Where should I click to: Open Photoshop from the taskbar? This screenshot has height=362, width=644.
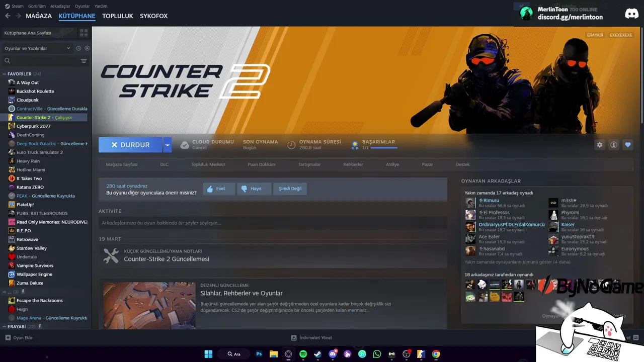point(259,354)
